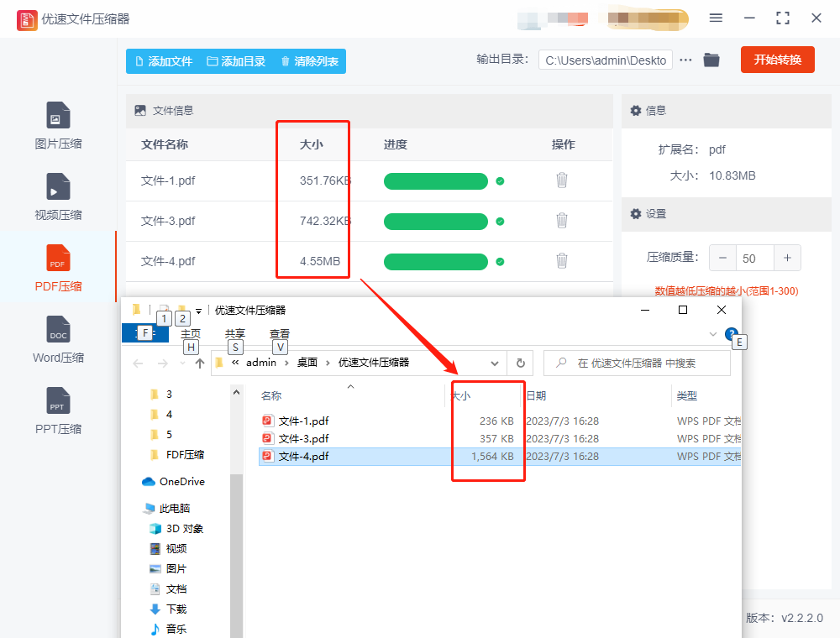This screenshot has width=840, height=638.
Task: Click the Explorer refresh button
Action: point(520,363)
